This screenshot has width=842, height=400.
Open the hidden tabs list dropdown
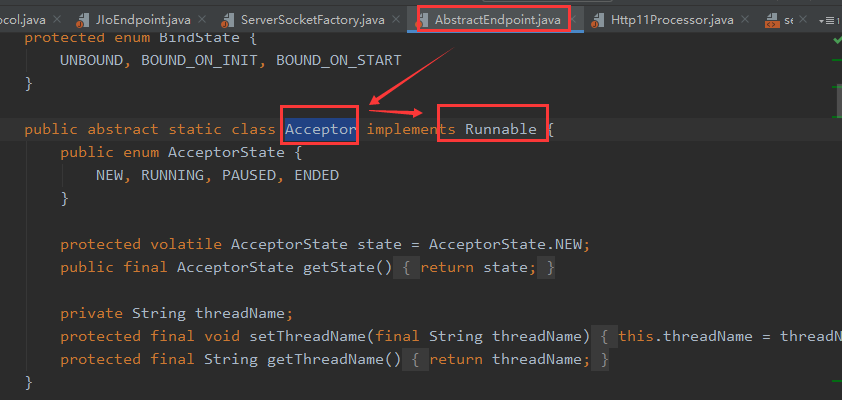(x=829, y=20)
